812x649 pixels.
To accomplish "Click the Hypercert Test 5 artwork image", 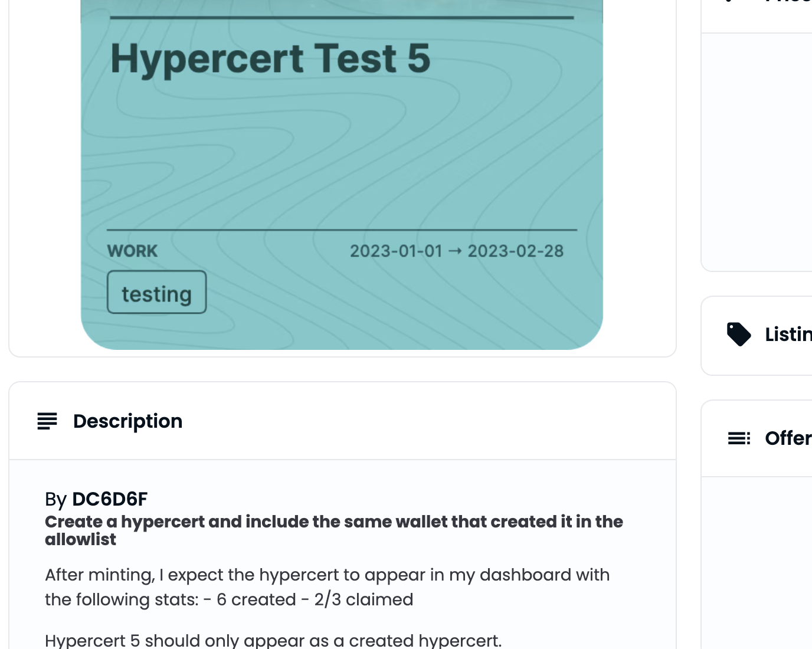I will point(342,171).
